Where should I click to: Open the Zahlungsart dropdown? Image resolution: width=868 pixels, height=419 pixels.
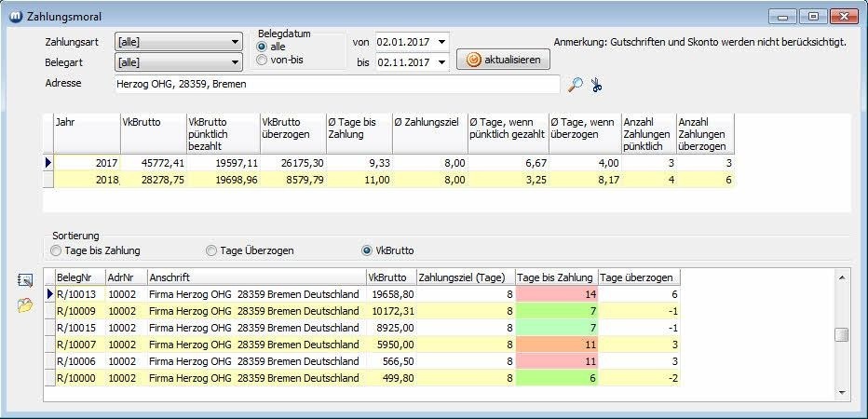(236, 42)
